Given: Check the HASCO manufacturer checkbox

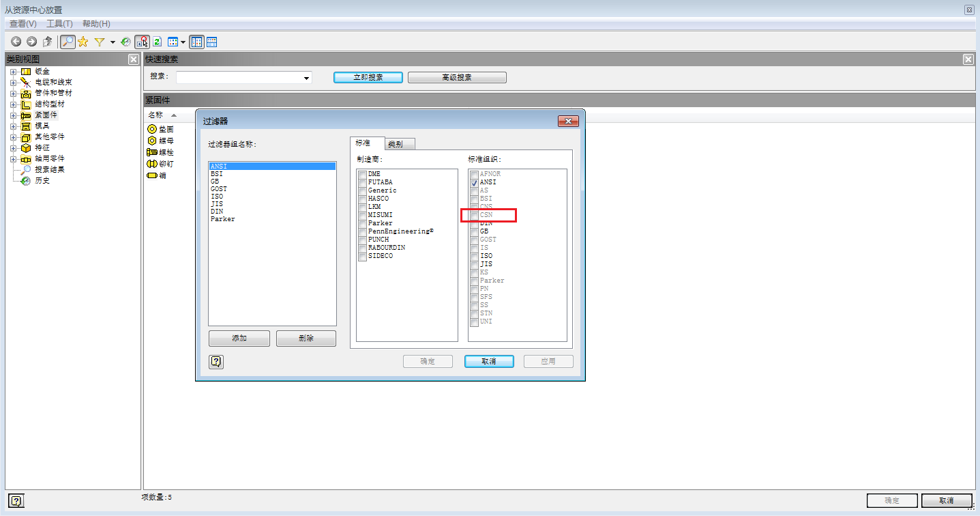Looking at the screenshot, I should pos(362,199).
